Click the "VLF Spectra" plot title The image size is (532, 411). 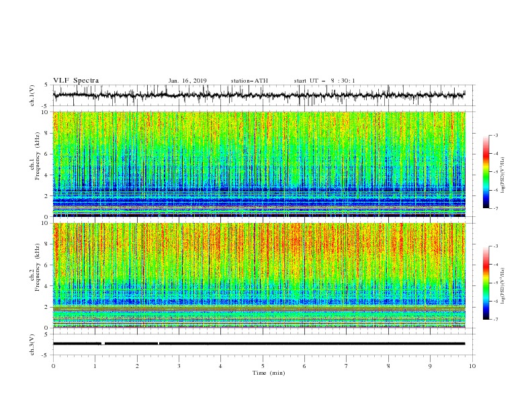point(76,81)
